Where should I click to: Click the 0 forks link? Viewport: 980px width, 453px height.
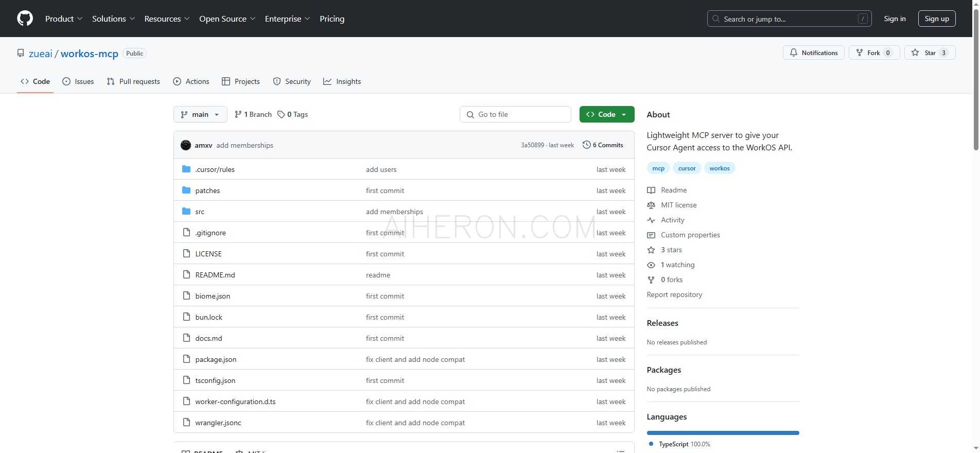(x=672, y=280)
